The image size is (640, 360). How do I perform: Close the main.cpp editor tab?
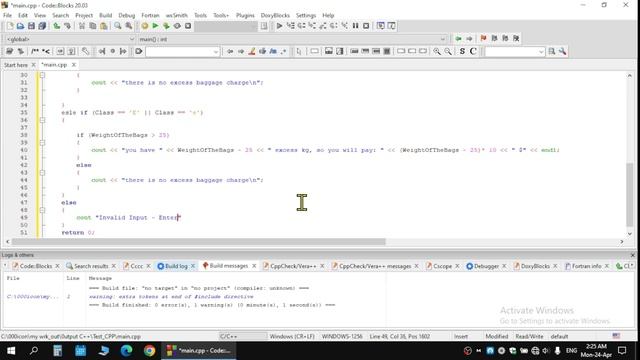[x=74, y=65]
